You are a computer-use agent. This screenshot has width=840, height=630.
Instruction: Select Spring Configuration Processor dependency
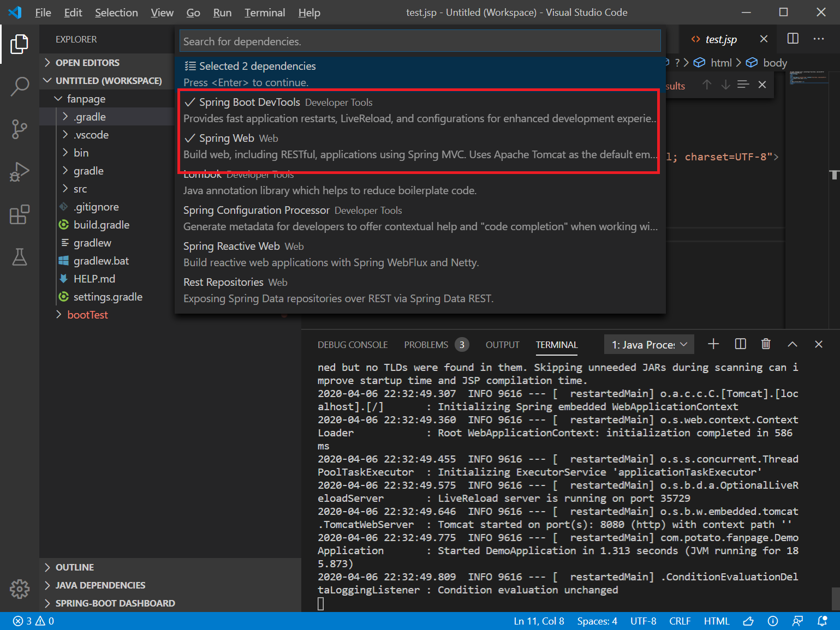click(x=420, y=218)
